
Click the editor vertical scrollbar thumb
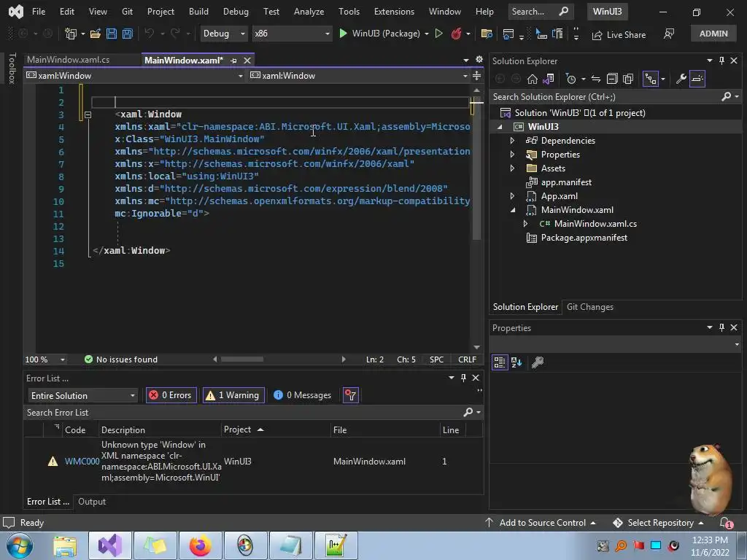click(476, 167)
